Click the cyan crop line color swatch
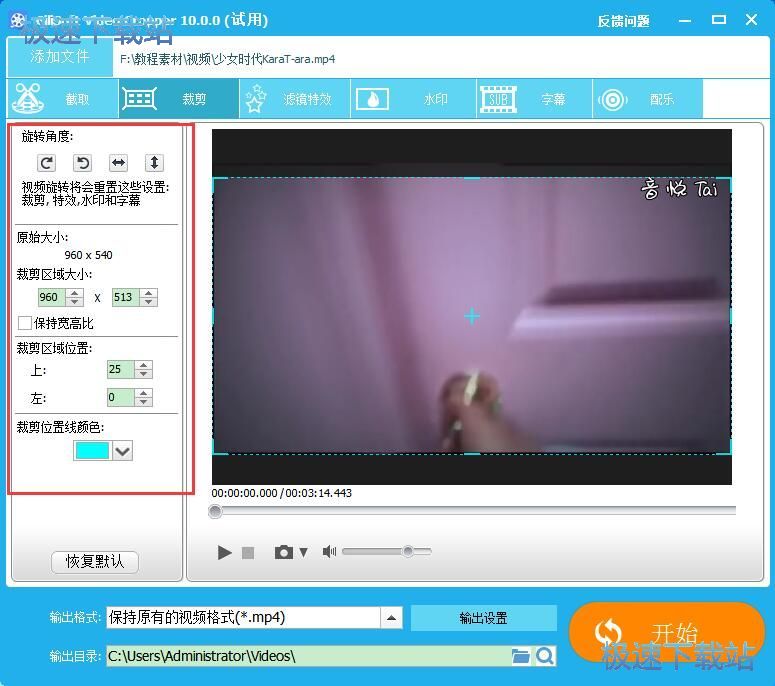This screenshot has height=686, width=775. 92,451
